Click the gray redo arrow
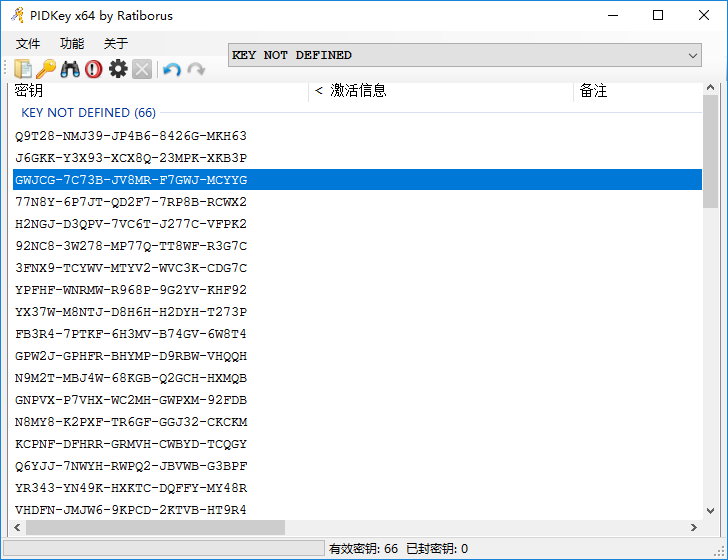 196,70
